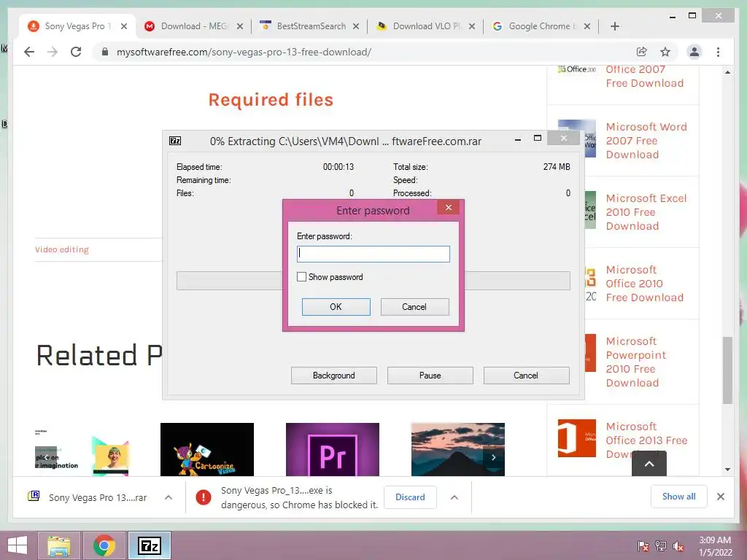
Task: Open Office 2007 Free Download link
Action: pos(644,76)
